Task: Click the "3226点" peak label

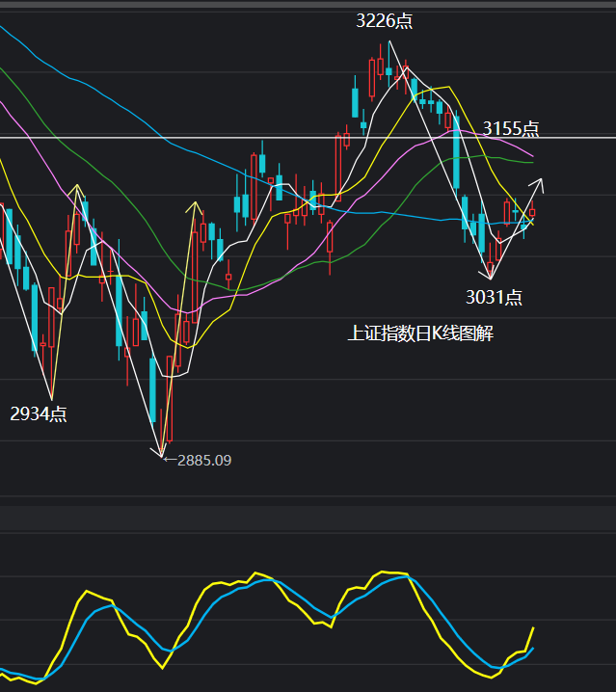Action: pyautogui.click(x=385, y=21)
